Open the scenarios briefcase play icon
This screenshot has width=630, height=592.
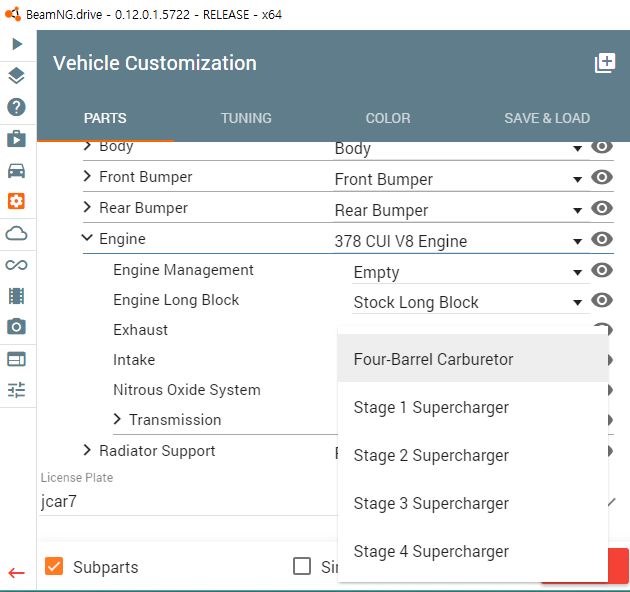pos(16,139)
